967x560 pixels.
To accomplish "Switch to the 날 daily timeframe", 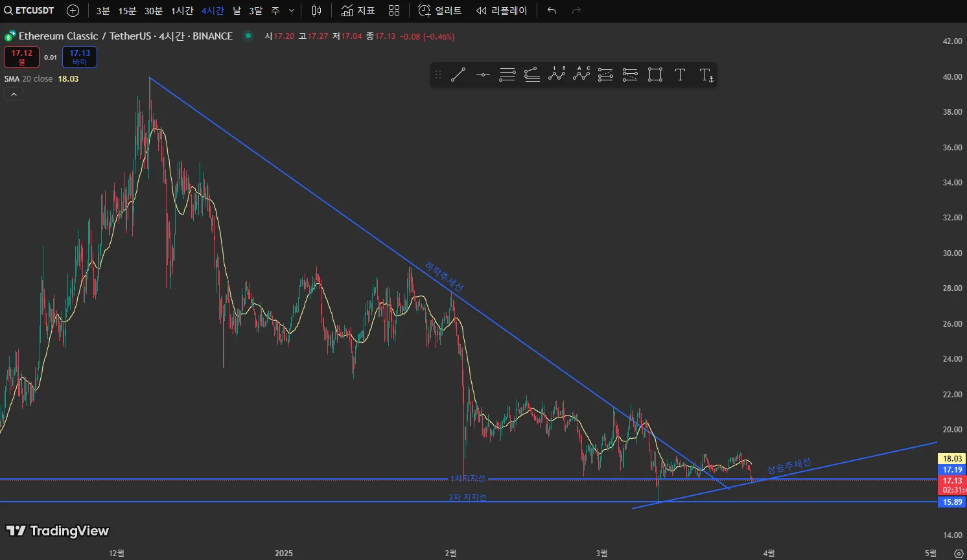I will tap(237, 10).
